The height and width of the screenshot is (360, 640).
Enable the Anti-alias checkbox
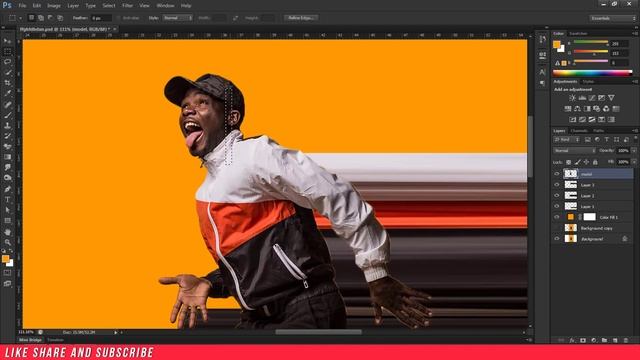(x=118, y=18)
